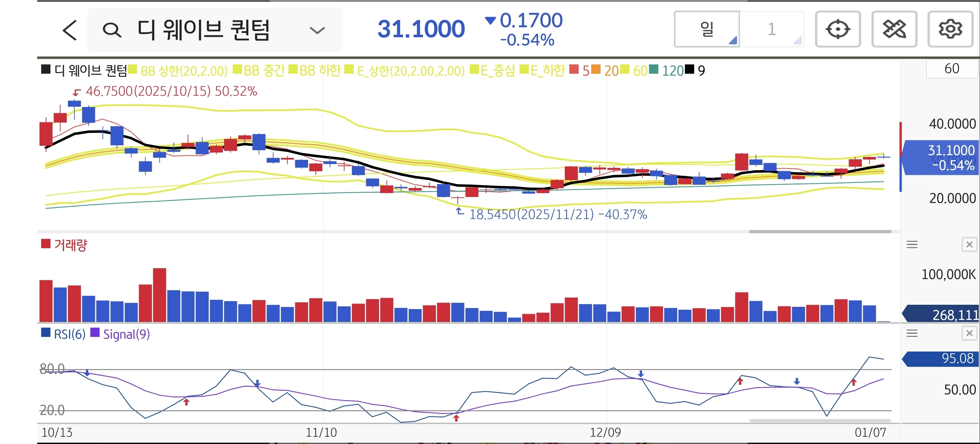Expand the stock name dropdown chevron
Image resolution: width=980 pixels, height=444 pixels.
pyautogui.click(x=317, y=30)
